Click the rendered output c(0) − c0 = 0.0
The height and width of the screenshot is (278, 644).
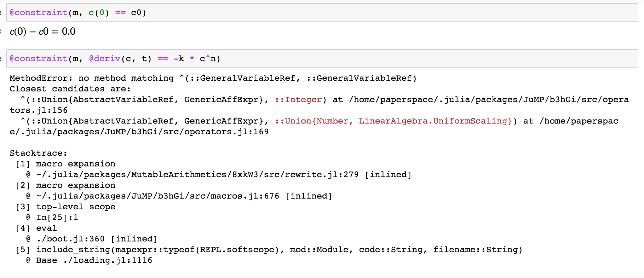point(43,32)
